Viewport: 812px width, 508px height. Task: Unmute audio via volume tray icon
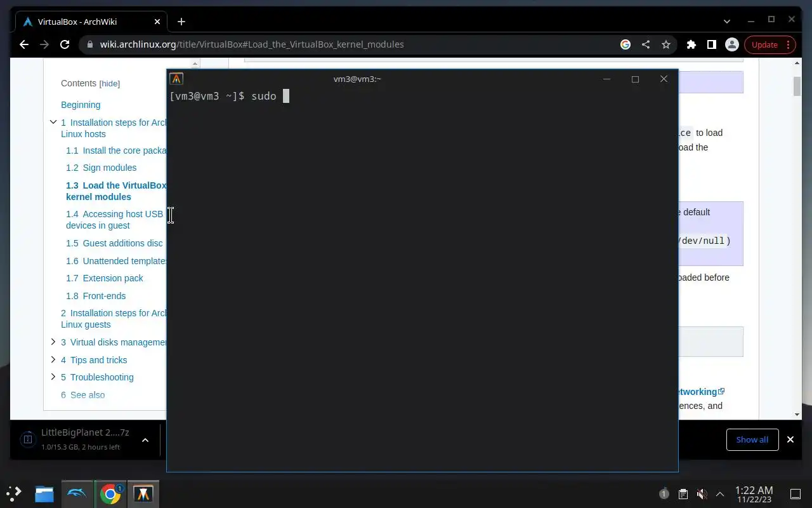coord(702,493)
